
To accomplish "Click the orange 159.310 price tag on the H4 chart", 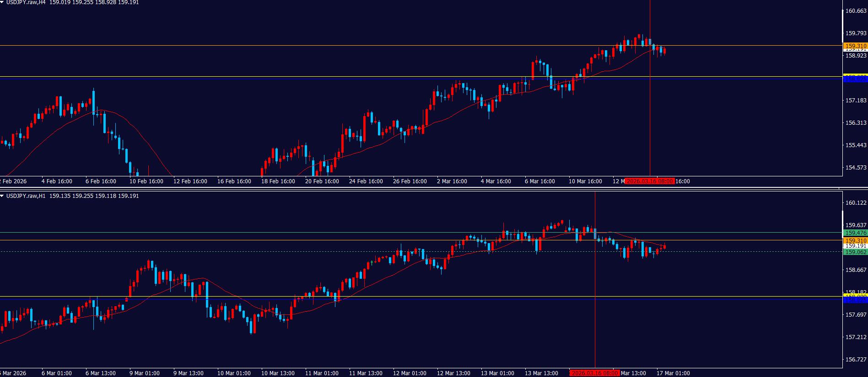I will 855,46.
